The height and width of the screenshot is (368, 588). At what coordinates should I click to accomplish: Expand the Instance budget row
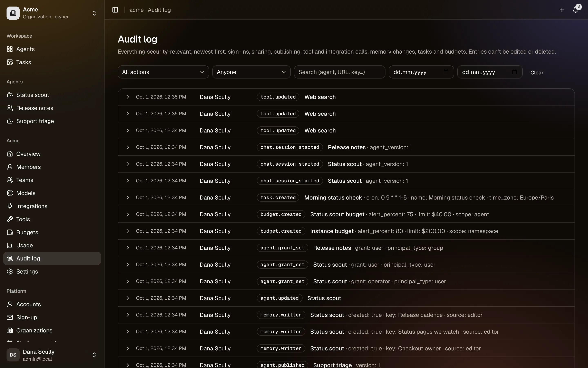(x=128, y=231)
